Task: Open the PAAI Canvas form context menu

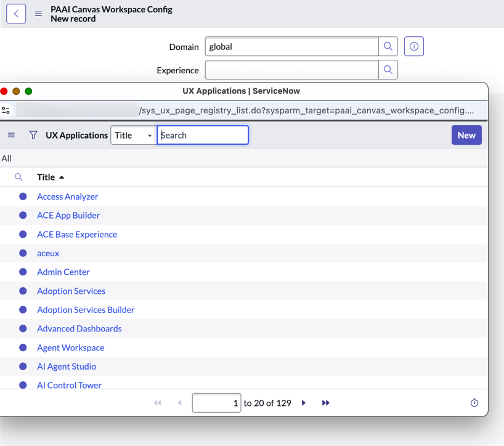Action: pyautogui.click(x=38, y=14)
